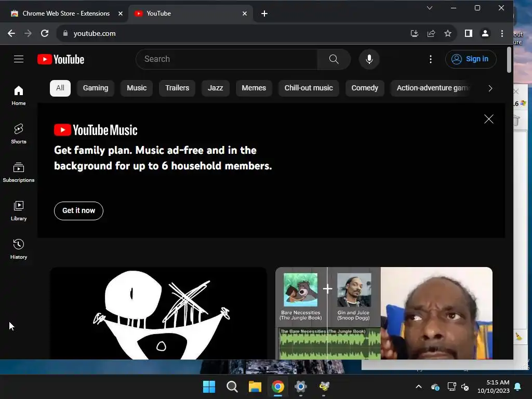Open File Explorer from taskbar
Viewport: 532px width, 399px height.
(x=255, y=387)
